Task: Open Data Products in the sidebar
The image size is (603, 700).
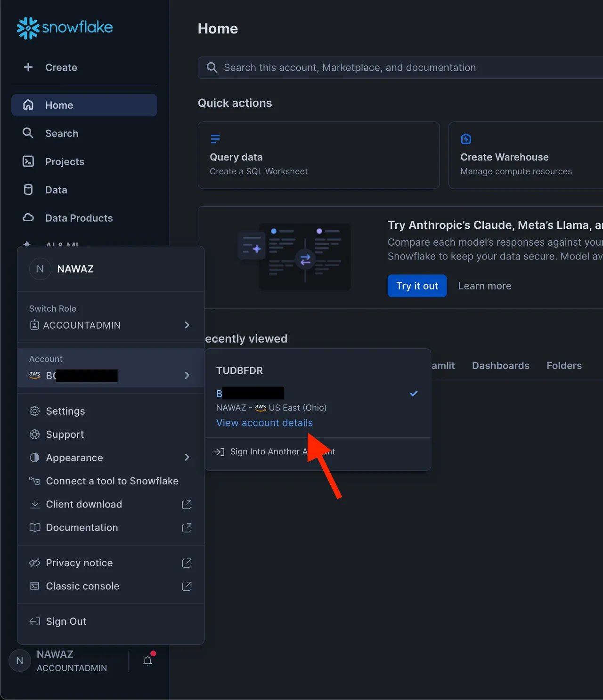Action: click(x=84, y=218)
